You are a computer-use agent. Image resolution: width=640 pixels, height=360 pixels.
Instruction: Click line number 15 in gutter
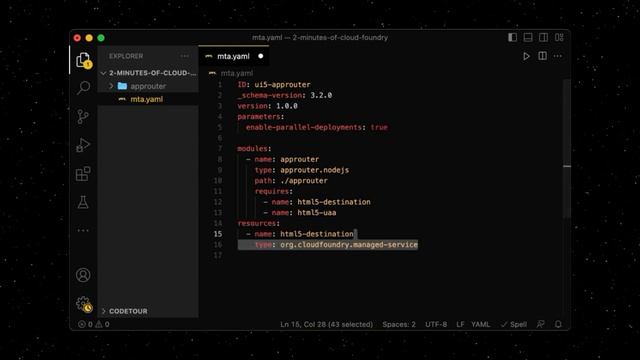point(218,234)
